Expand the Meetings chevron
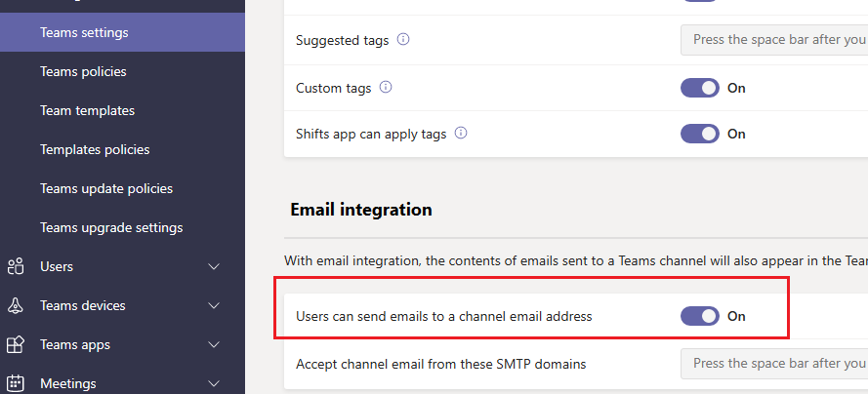 pyautogui.click(x=214, y=383)
